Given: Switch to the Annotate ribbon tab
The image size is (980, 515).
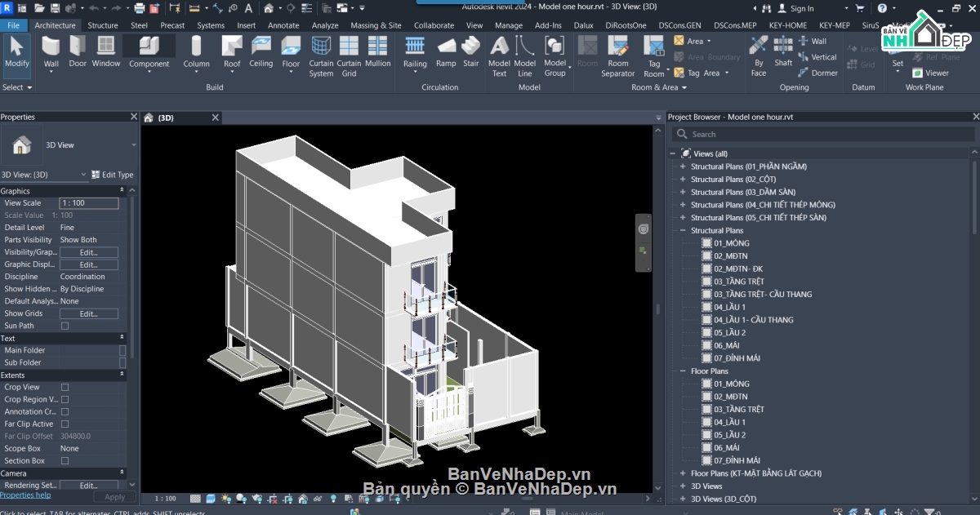Looking at the screenshot, I should pos(283,25).
